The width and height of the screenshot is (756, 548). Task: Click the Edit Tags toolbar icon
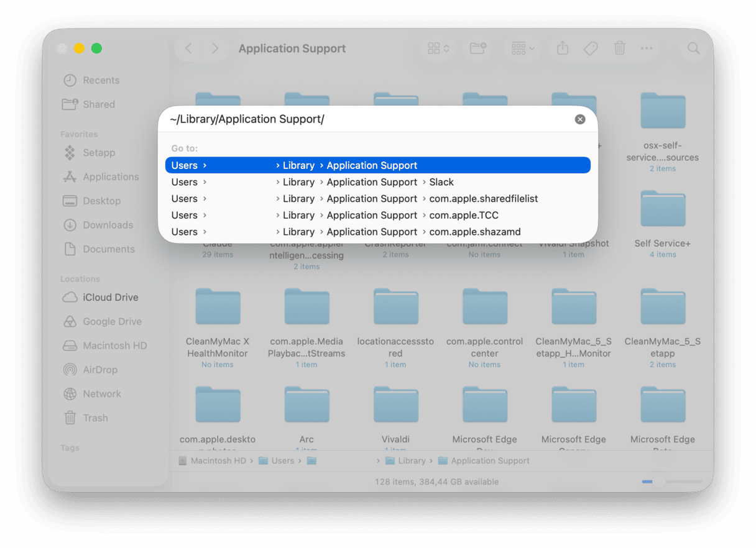(591, 48)
